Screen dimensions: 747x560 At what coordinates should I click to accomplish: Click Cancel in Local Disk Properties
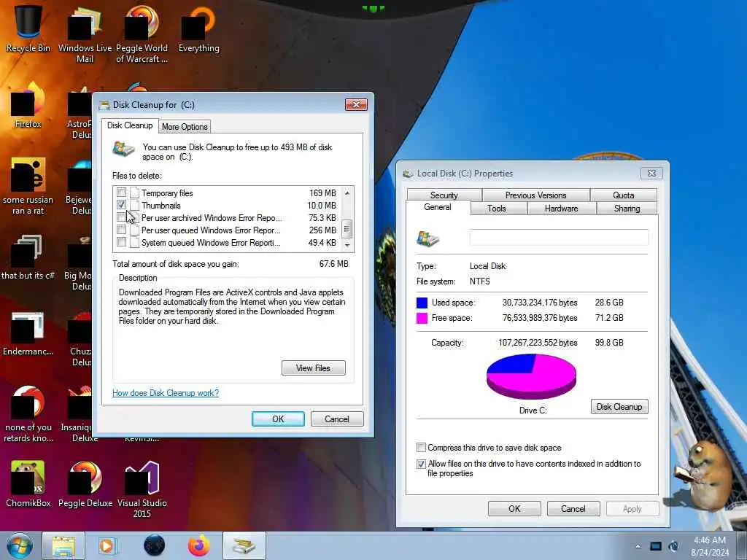coord(573,508)
